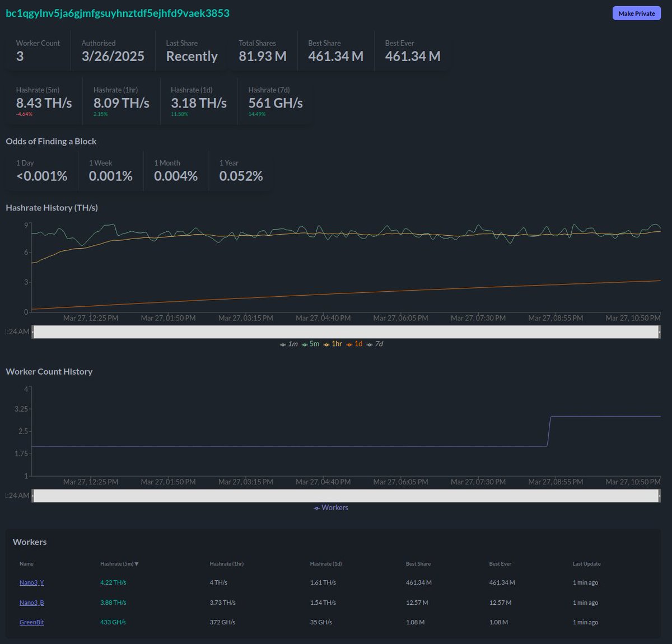Click the bc1qgylnv5 wallet address heading
The height and width of the screenshot is (644, 672).
(x=118, y=13)
